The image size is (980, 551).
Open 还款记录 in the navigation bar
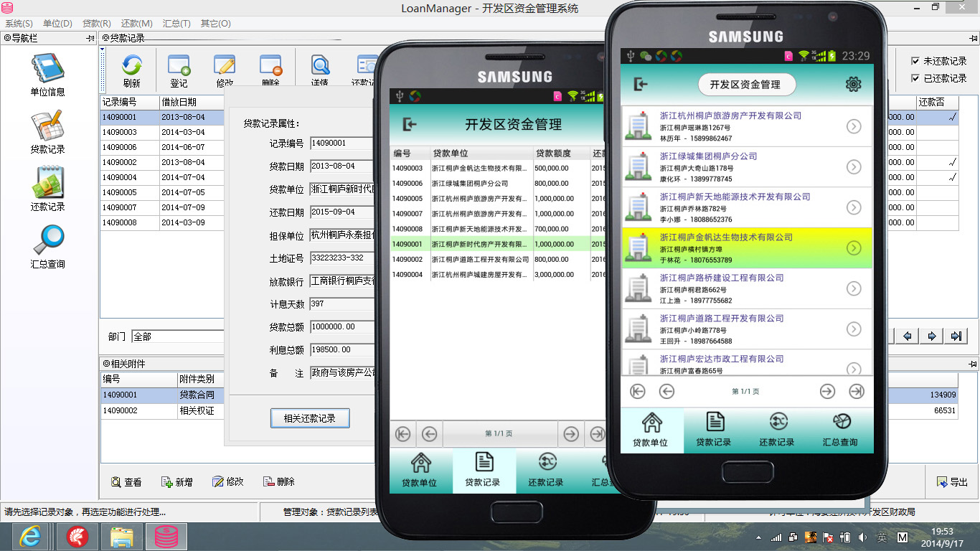point(47,189)
